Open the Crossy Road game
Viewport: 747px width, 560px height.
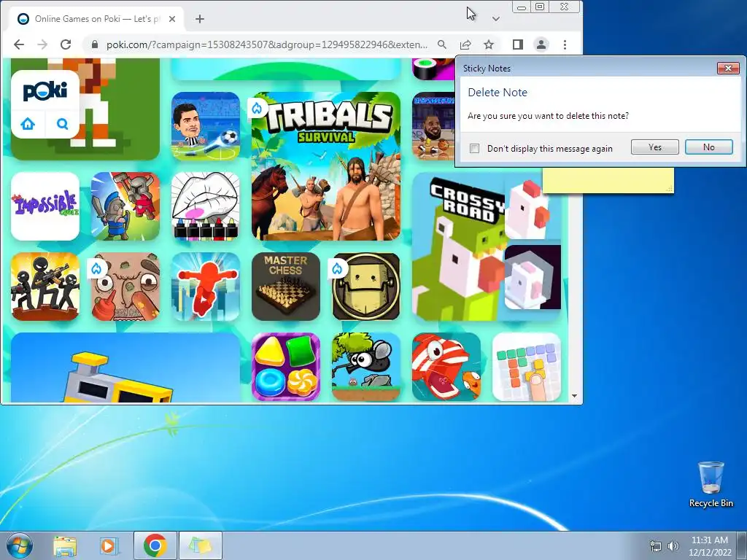[x=457, y=246]
